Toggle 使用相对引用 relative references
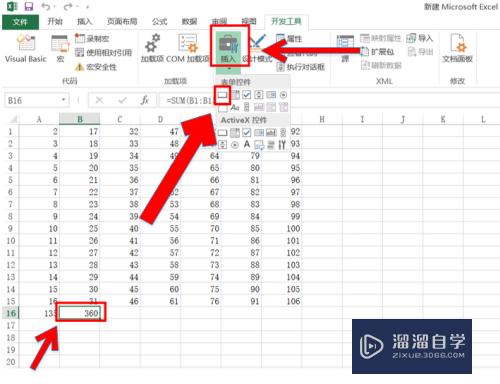 coord(103,52)
